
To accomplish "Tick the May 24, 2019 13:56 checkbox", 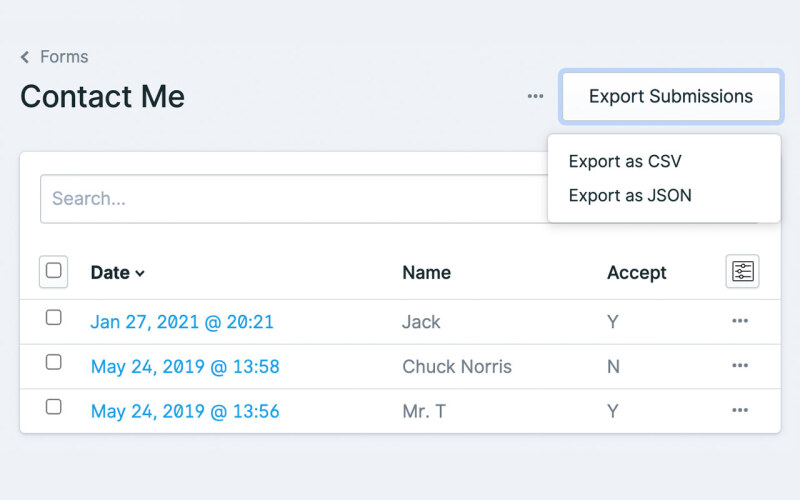I will [x=54, y=407].
